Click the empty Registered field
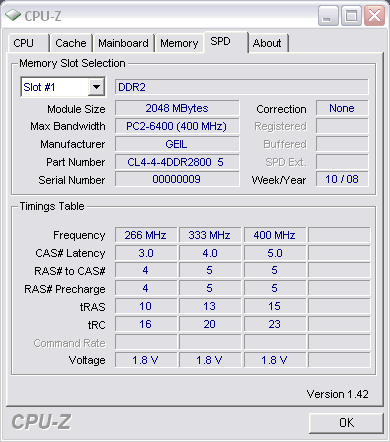Image resolution: width=390 pixels, height=442 pixels. (x=342, y=126)
